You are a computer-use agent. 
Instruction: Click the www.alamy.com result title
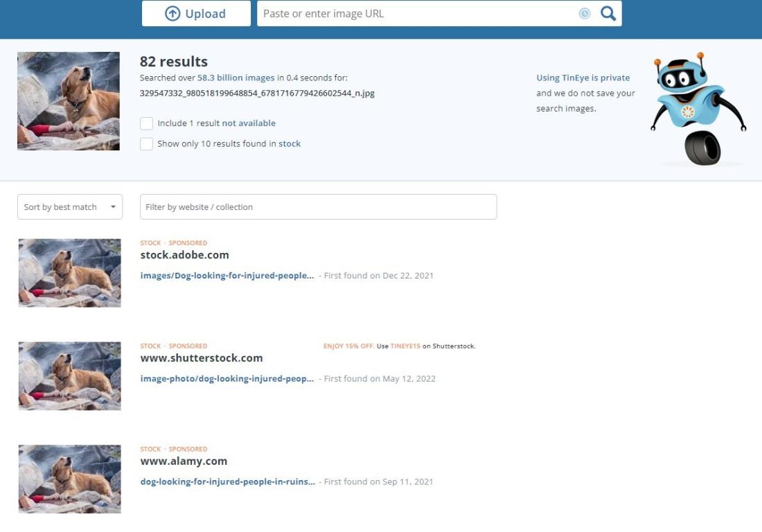pyautogui.click(x=184, y=461)
